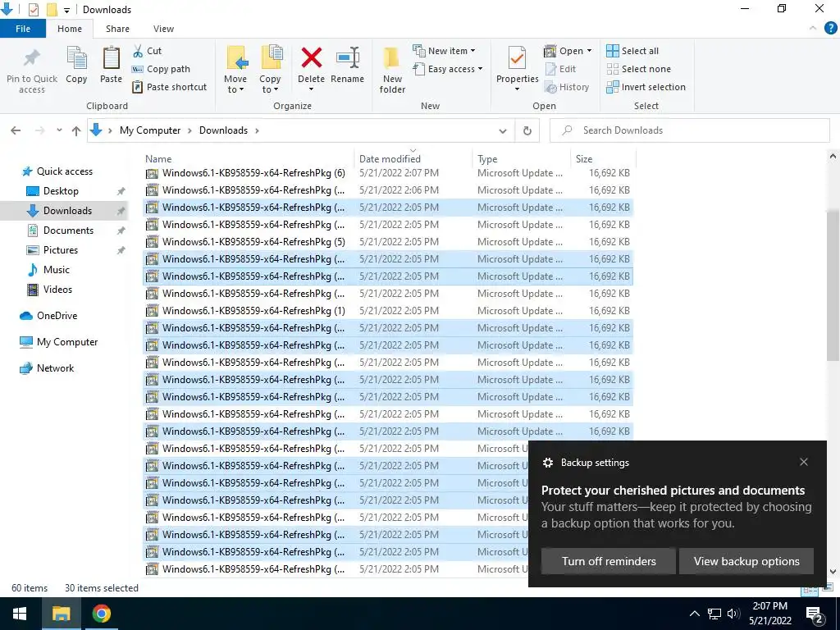Image resolution: width=840 pixels, height=630 pixels.
Task: Click Pin to Quick access icon
Action: click(x=32, y=59)
